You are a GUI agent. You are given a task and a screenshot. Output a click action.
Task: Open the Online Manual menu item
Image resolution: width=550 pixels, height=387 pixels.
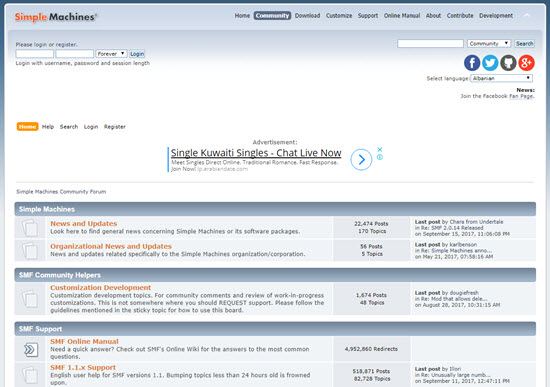click(402, 16)
